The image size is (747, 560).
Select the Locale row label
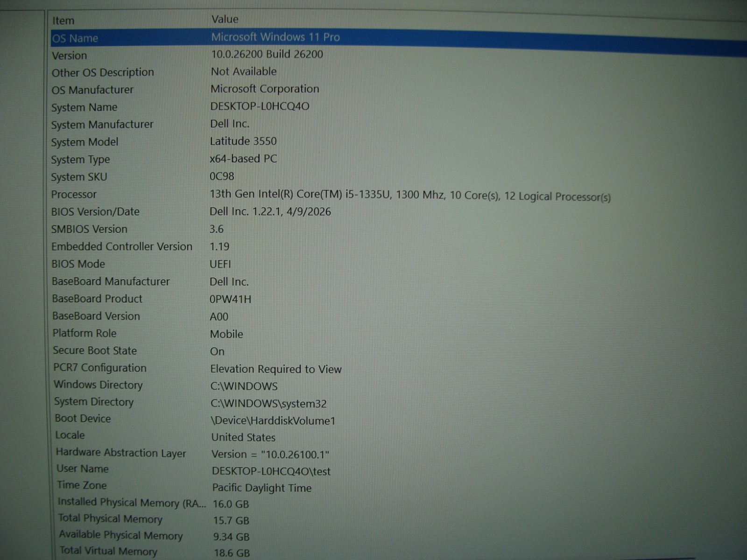click(x=70, y=435)
